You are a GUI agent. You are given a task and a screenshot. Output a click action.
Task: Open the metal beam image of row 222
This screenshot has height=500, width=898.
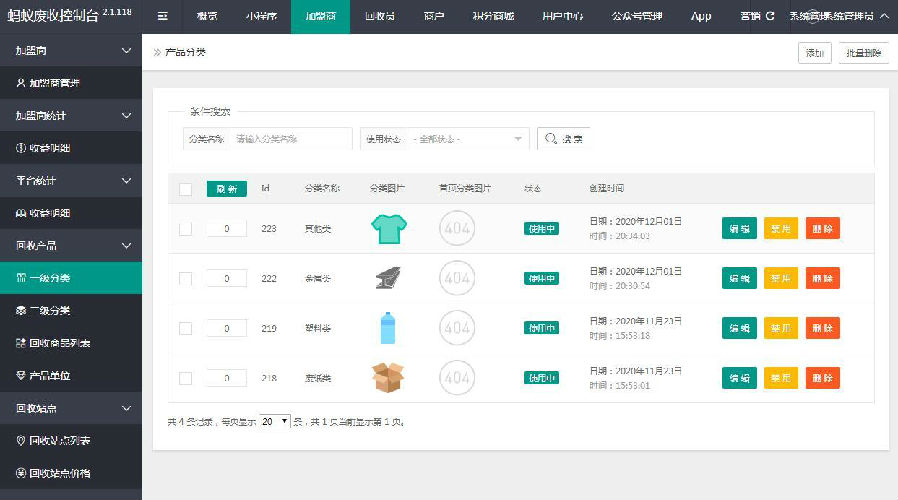click(x=388, y=278)
